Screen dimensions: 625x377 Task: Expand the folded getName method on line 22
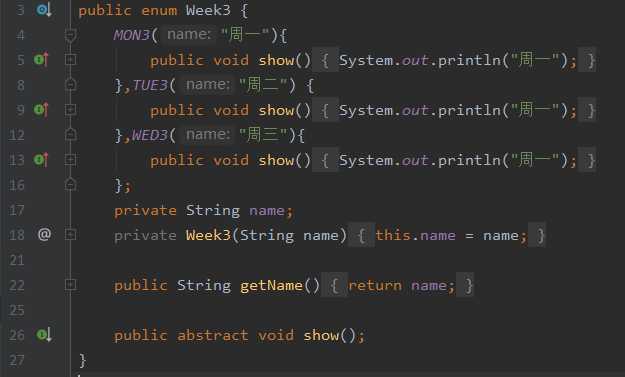71,285
